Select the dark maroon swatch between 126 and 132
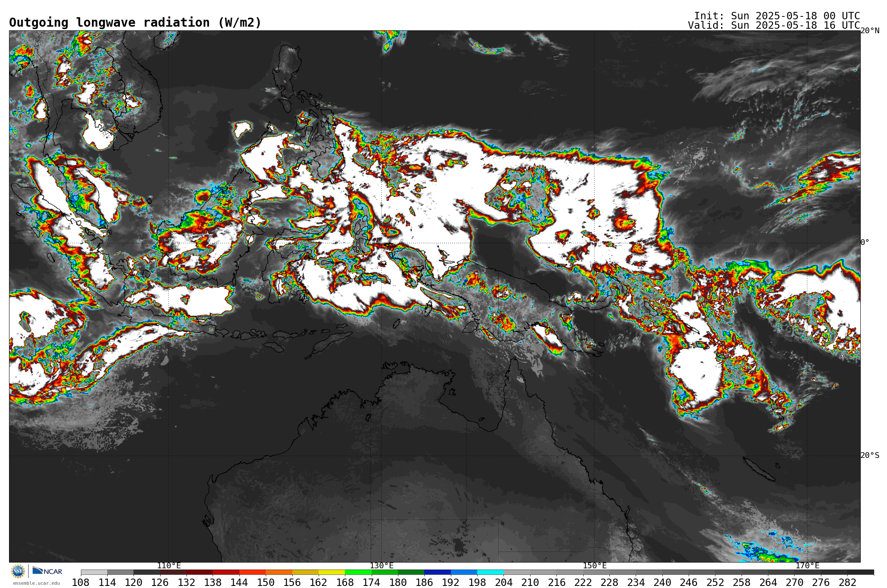887x588 pixels. [x=173, y=572]
